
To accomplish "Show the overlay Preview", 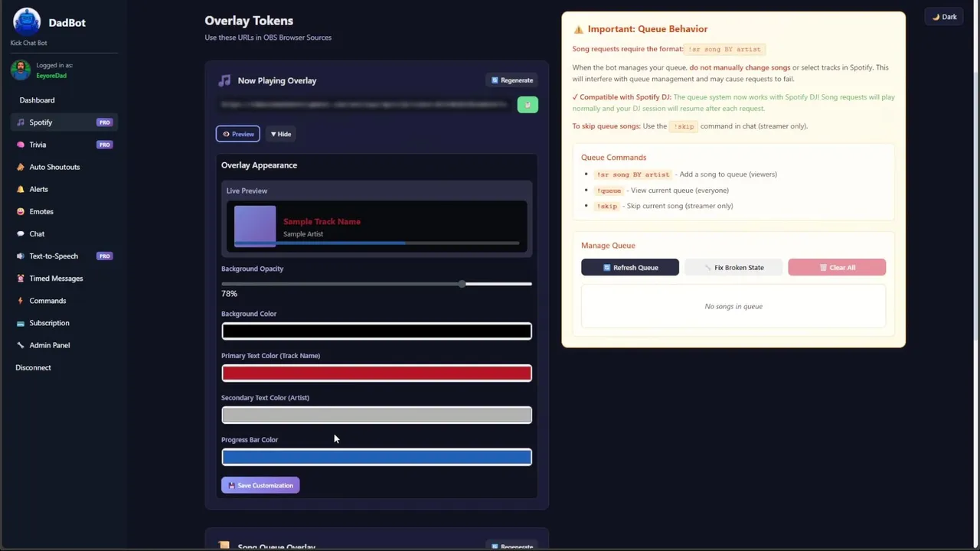I will [x=238, y=134].
